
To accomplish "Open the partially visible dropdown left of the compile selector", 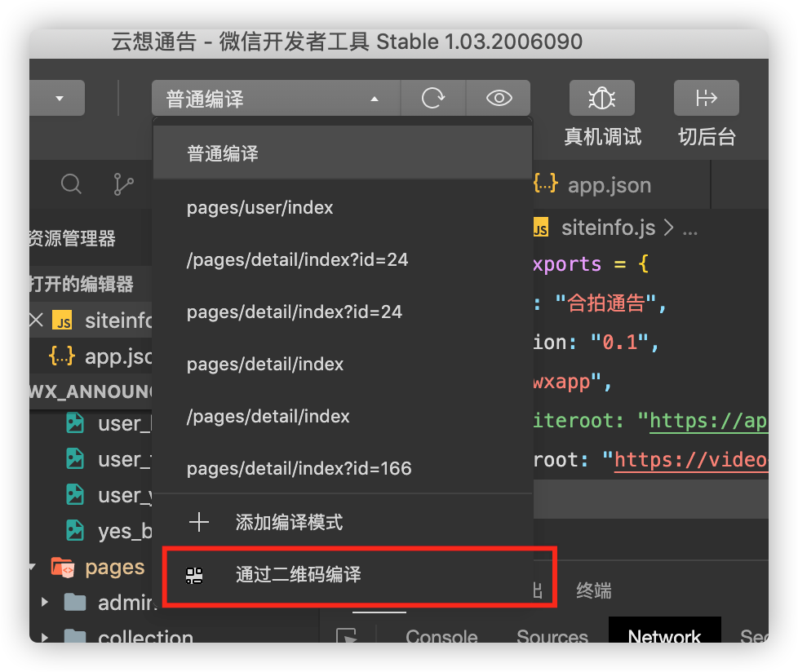I will click(x=57, y=98).
